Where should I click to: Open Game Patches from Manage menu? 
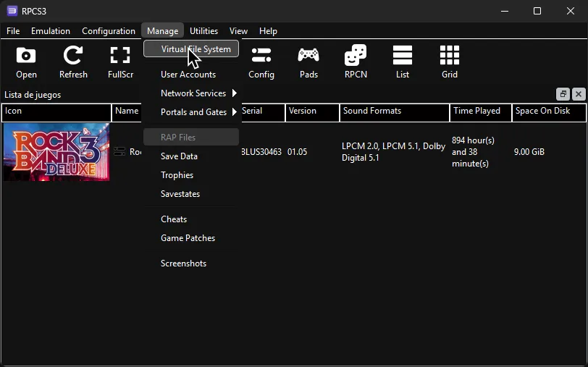(191, 238)
